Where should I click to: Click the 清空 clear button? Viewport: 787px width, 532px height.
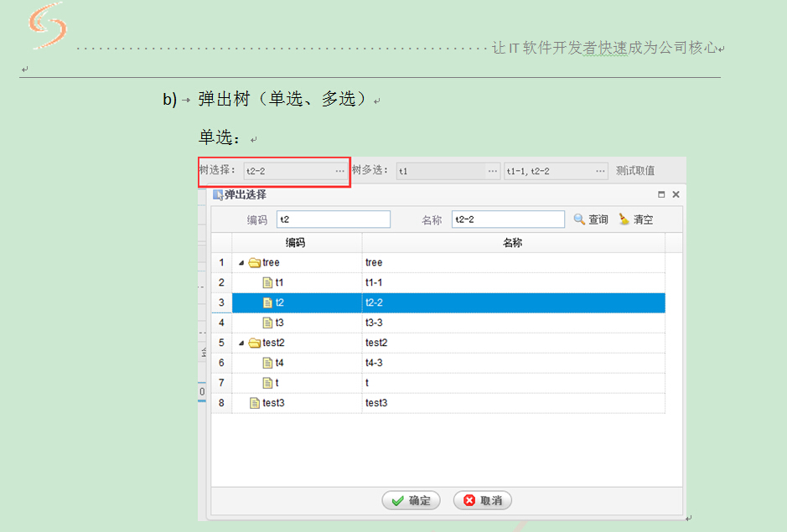coord(635,220)
